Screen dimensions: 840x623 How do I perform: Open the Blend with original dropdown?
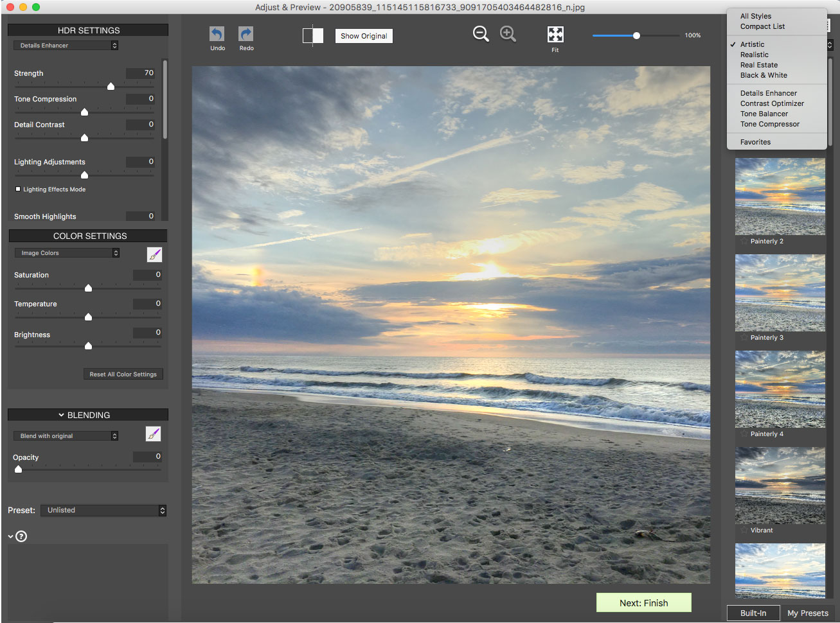(66, 436)
